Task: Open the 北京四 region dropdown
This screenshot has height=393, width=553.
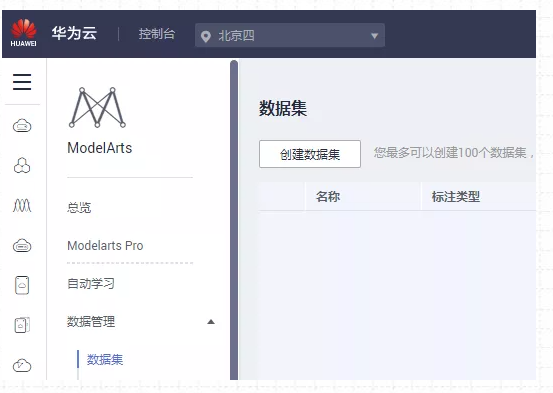Action: pyautogui.click(x=290, y=35)
